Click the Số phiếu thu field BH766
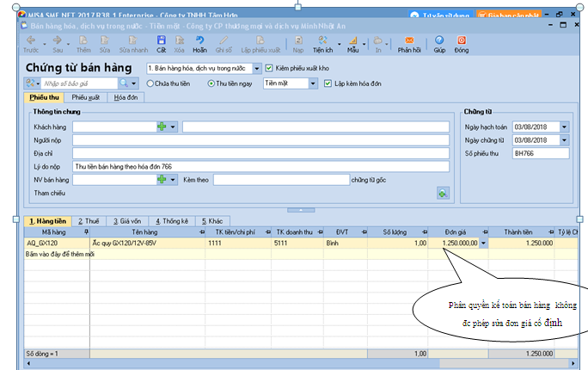Screen dimensions: 588x370 click(539, 153)
